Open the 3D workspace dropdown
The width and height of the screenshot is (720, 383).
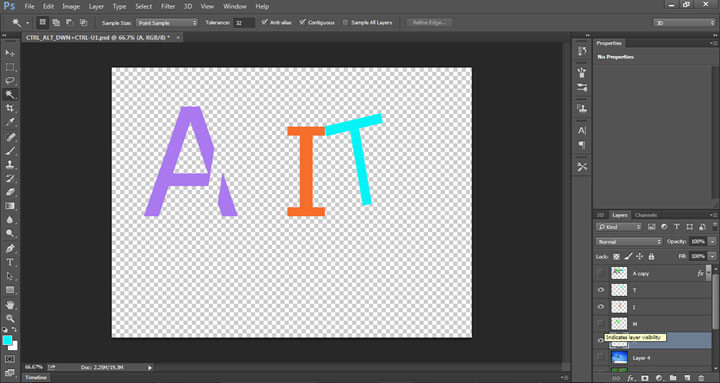[x=684, y=23]
